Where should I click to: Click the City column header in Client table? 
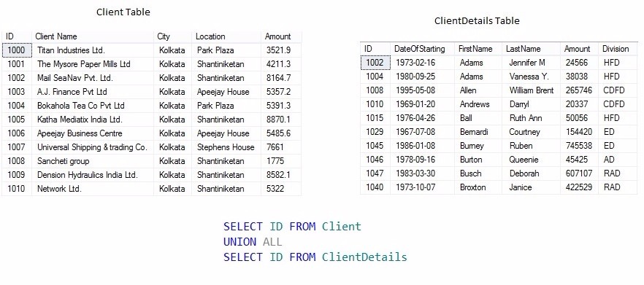[172, 36]
